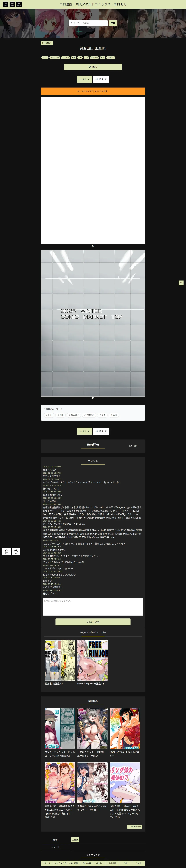Click the # 制服 keyword chip
The height and width of the screenshot is (868, 186).
pos(60,415)
